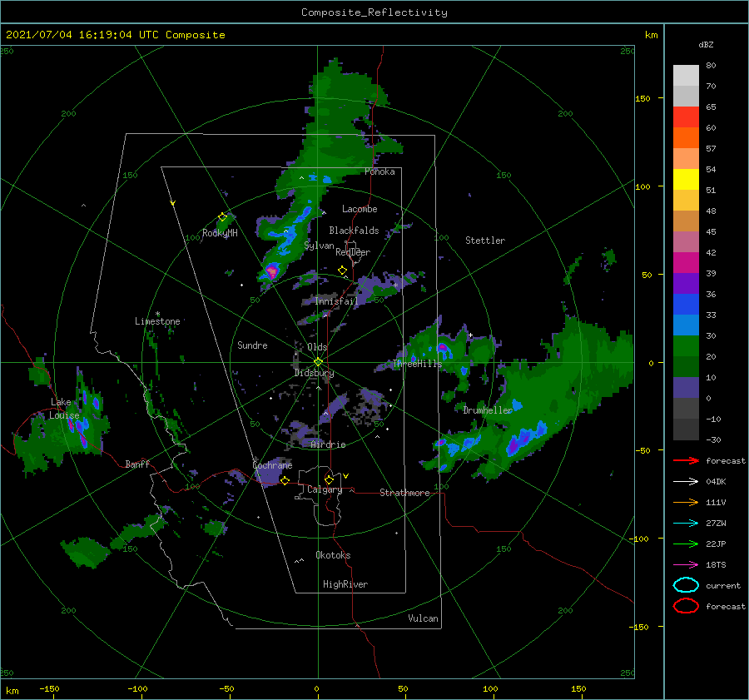Click the Sylvan label
The image size is (749, 700).
pos(319,246)
